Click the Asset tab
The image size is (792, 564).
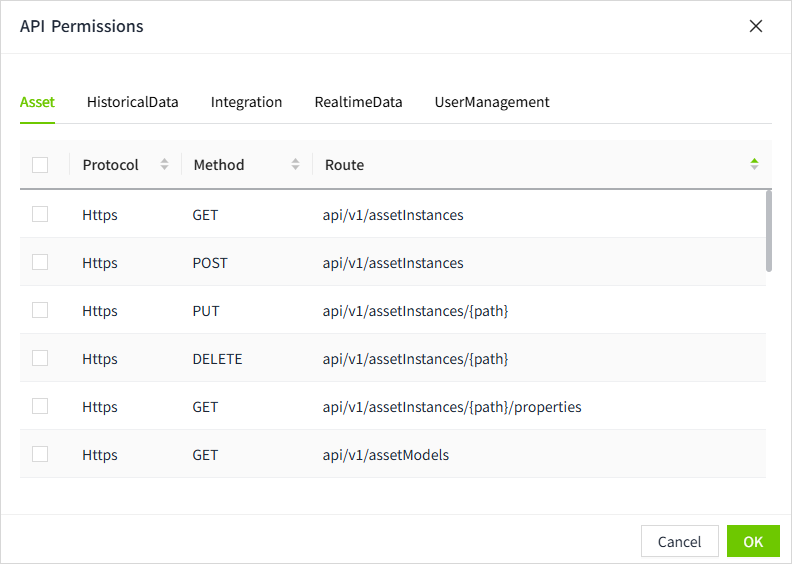coord(37,102)
